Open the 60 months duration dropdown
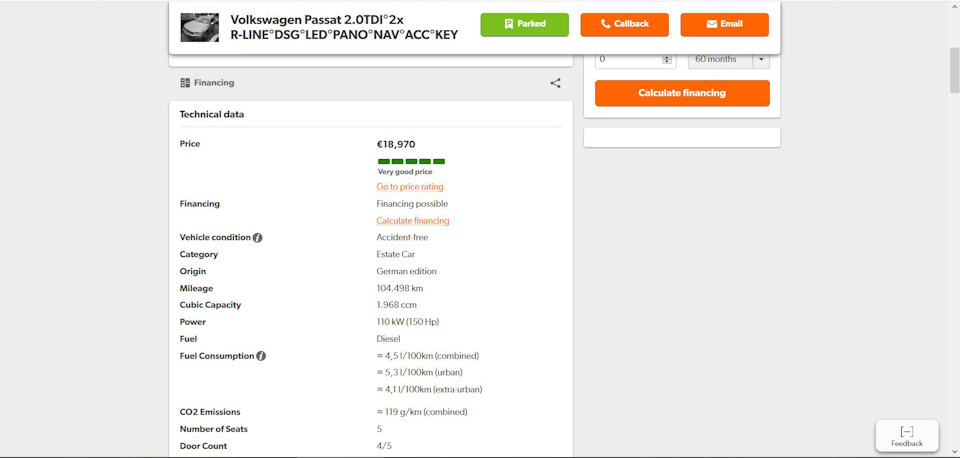The image size is (960, 458). [729, 59]
